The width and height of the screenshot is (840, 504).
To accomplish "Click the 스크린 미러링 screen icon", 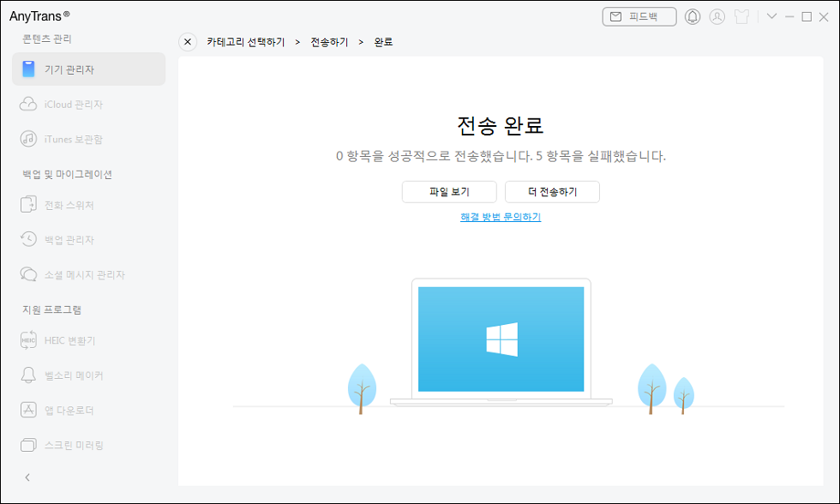I will pyautogui.click(x=28, y=445).
